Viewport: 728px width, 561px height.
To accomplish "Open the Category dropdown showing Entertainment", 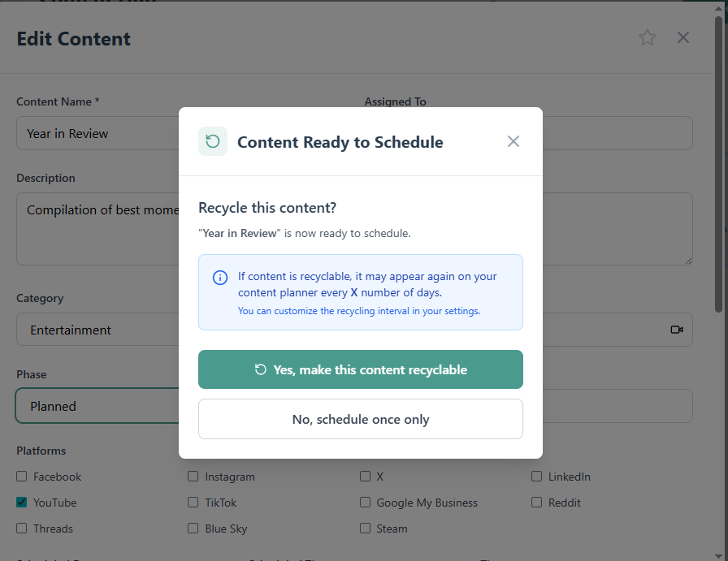I will [97, 330].
